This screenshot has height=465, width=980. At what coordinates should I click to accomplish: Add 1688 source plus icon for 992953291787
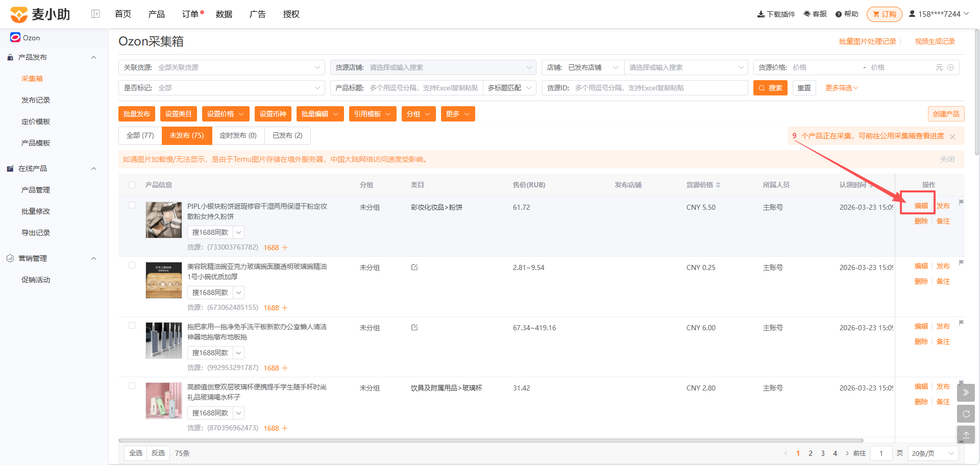point(285,368)
